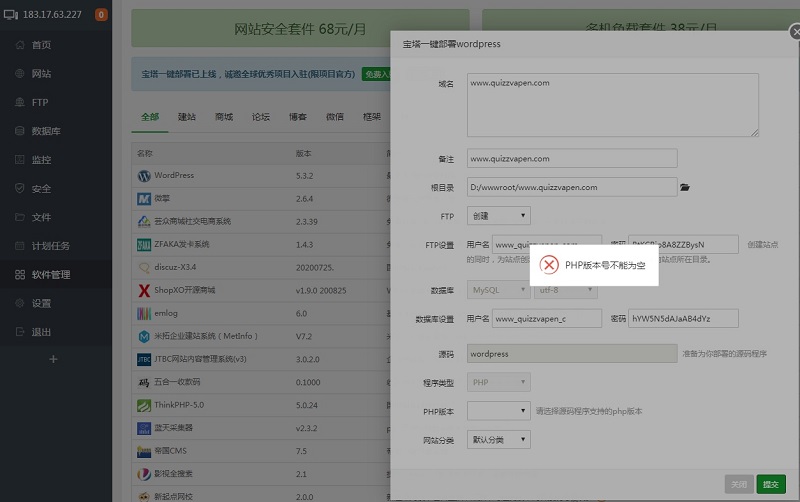Viewport: 800px width, 502px height.
Task: Click the 芸众商城 app icon in list
Action: pyautogui.click(x=144, y=221)
